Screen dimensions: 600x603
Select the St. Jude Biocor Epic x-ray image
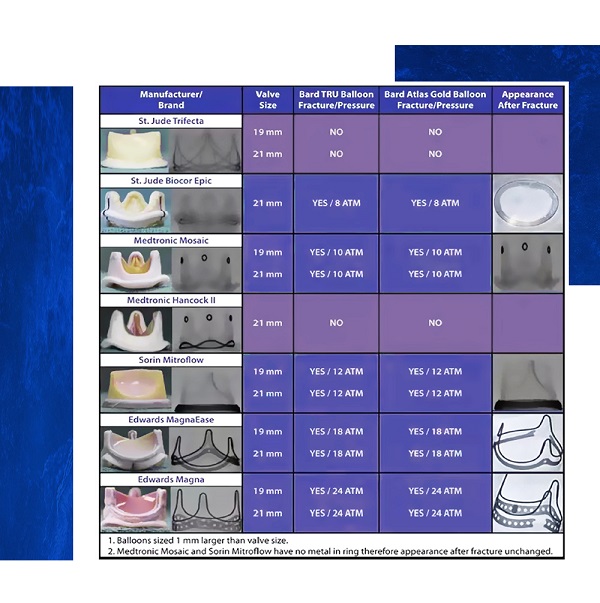click(x=206, y=210)
